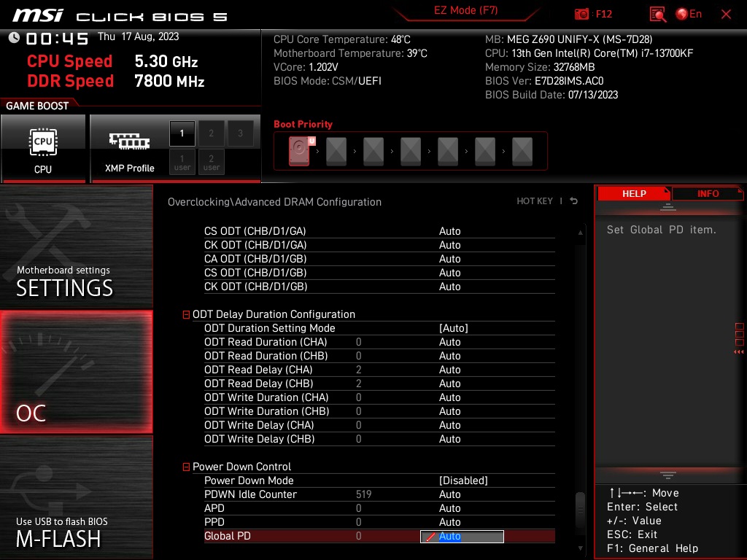Image resolution: width=747 pixels, height=560 pixels.
Task: Take a screenshot with the F12 camera icon
Action: pyautogui.click(x=581, y=15)
